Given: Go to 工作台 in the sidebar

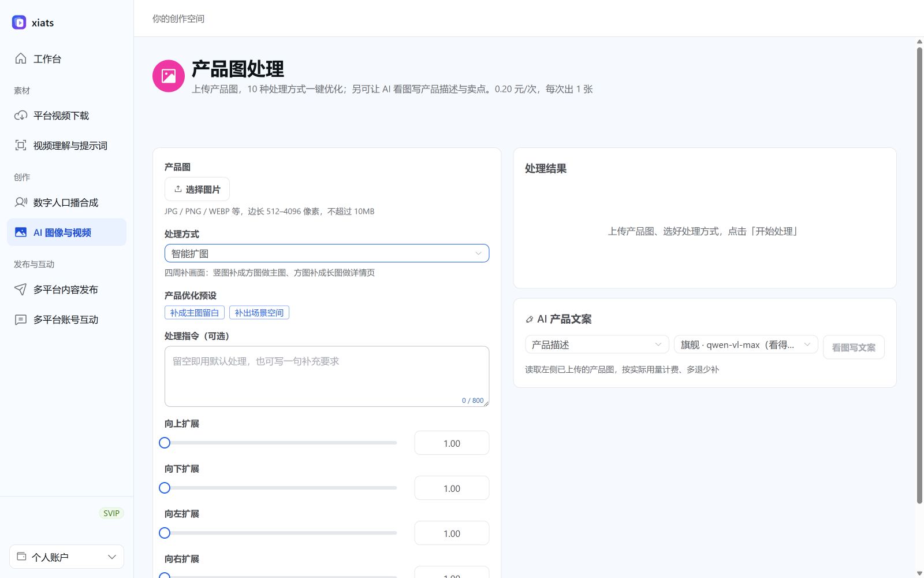Looking at the screenshot, I should (x=67, y=58).
